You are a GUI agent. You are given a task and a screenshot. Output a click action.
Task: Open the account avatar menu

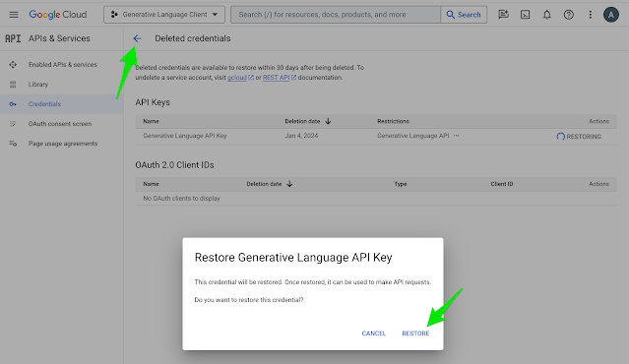[x=611, y=15]
